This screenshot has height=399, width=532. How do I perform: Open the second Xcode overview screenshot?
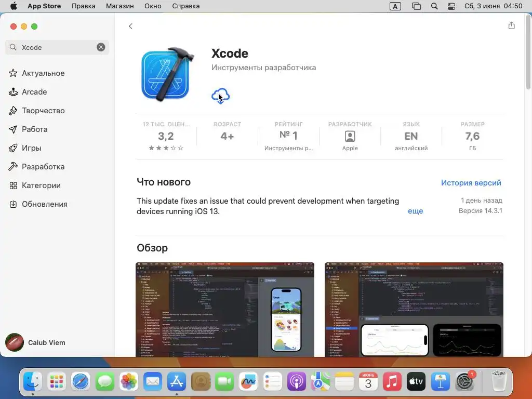(x=414, y=310)
